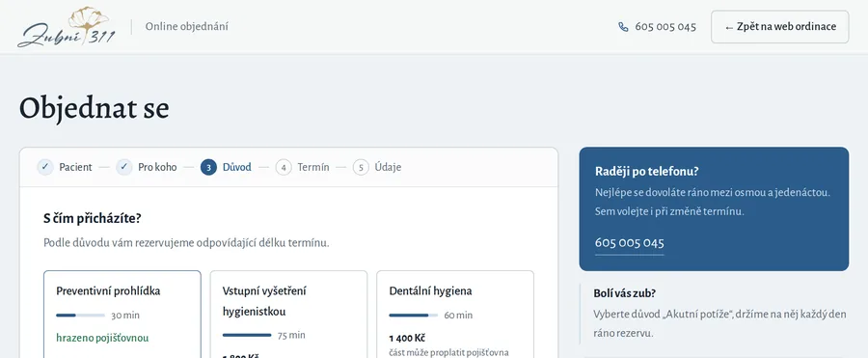This screenshot has height=358, width=868.
Task: Go back via Zpět na web ordinace
Action: coord(779,27)
